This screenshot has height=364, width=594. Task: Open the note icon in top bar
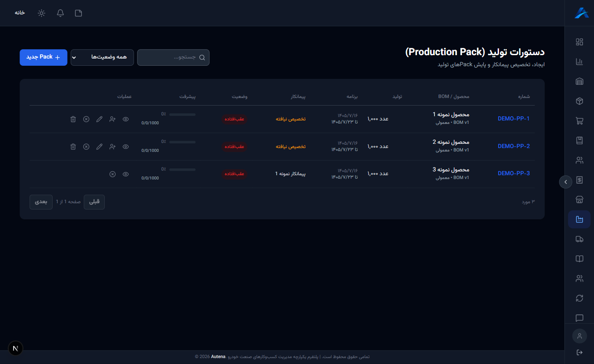pos(78,13)
